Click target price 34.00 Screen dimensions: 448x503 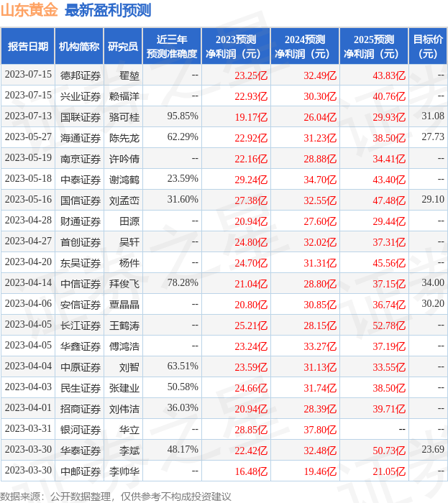433,282
